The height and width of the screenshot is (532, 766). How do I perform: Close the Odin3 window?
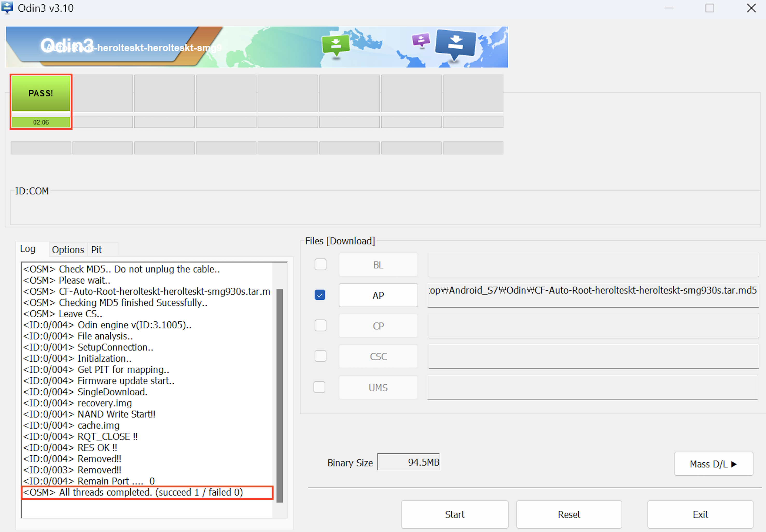751,8
